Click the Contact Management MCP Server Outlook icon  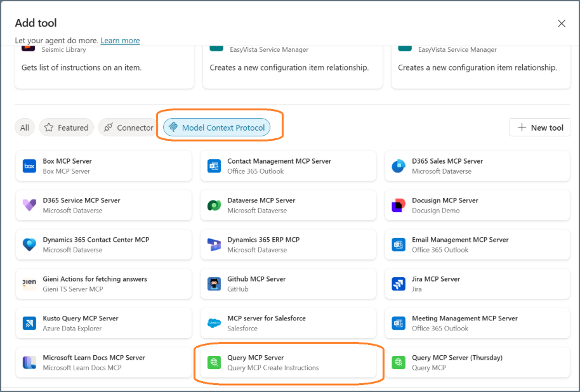coord(214,166)
